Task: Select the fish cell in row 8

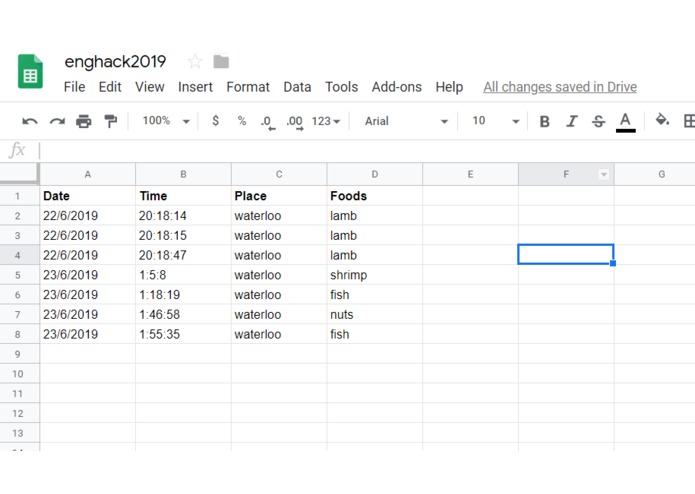Action: pos(375,335)
